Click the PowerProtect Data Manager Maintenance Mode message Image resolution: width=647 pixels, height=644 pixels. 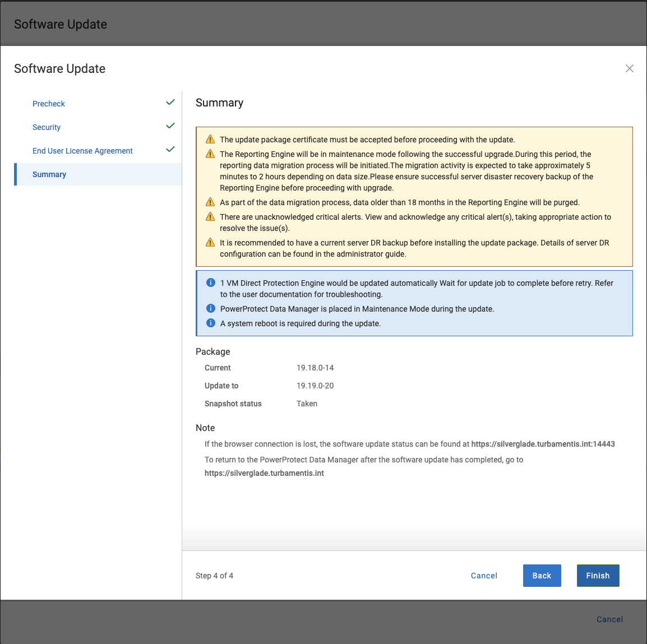click(x=357, y=309)
